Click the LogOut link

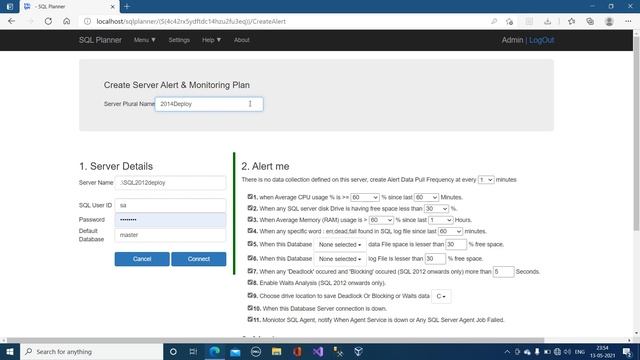point(542,40)
